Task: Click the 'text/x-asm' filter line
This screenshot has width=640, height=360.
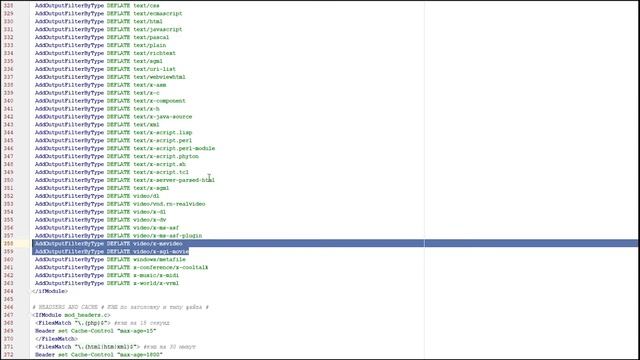Action: coord(100,85)
